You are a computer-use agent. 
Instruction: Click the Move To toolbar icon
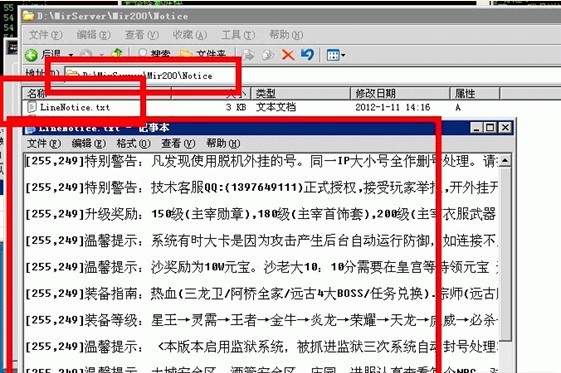(x=248, y=55)
